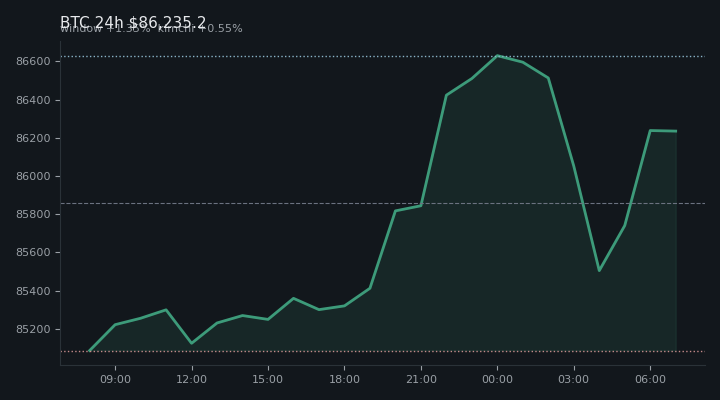Image resolution: width=720 pixels, height=400 pixels.
Task: Select the 86400 price axis label
Action: (x=33, y=100)
